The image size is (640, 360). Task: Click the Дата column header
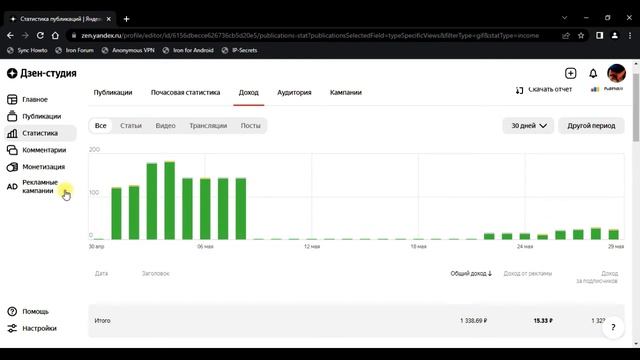click(x=101, y=273)
